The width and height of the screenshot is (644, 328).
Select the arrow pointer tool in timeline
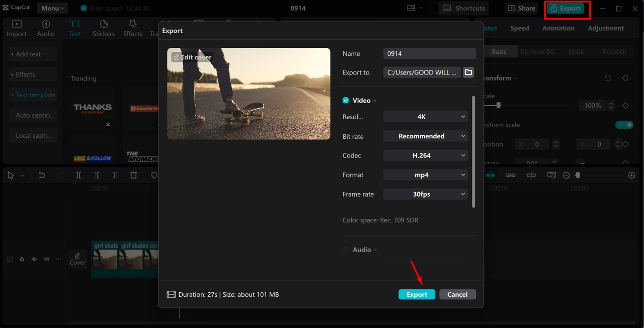point(11,175)
